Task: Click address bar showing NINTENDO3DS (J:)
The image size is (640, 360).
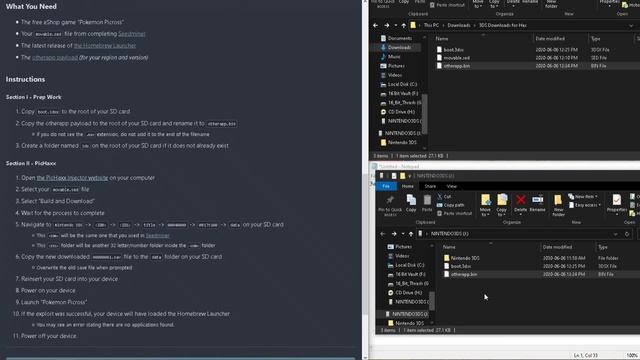Action: pos(514,234)
